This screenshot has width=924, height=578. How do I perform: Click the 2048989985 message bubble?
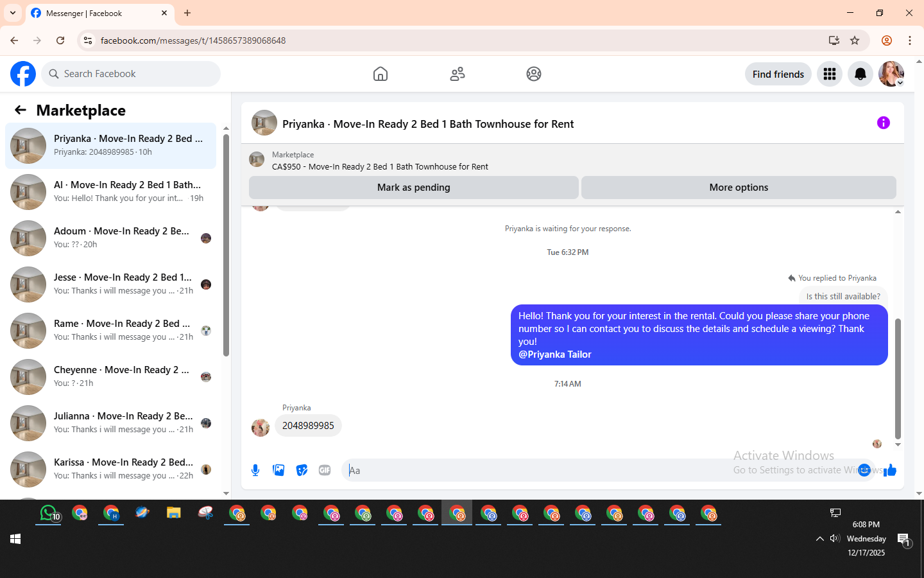tap(308, 426)
